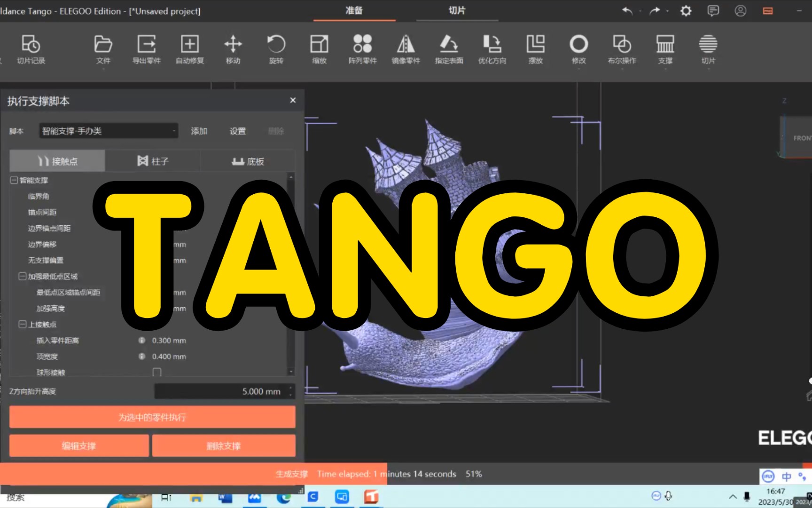Choose the 镜像零件 mirror part tool
Screen dimensions: 812x508
point(406,49)
